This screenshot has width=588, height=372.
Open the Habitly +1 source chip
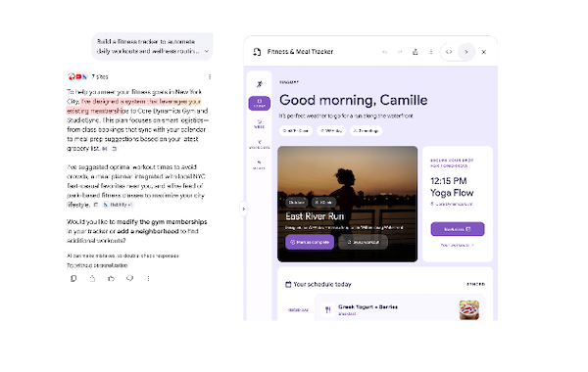click(118, 205)
